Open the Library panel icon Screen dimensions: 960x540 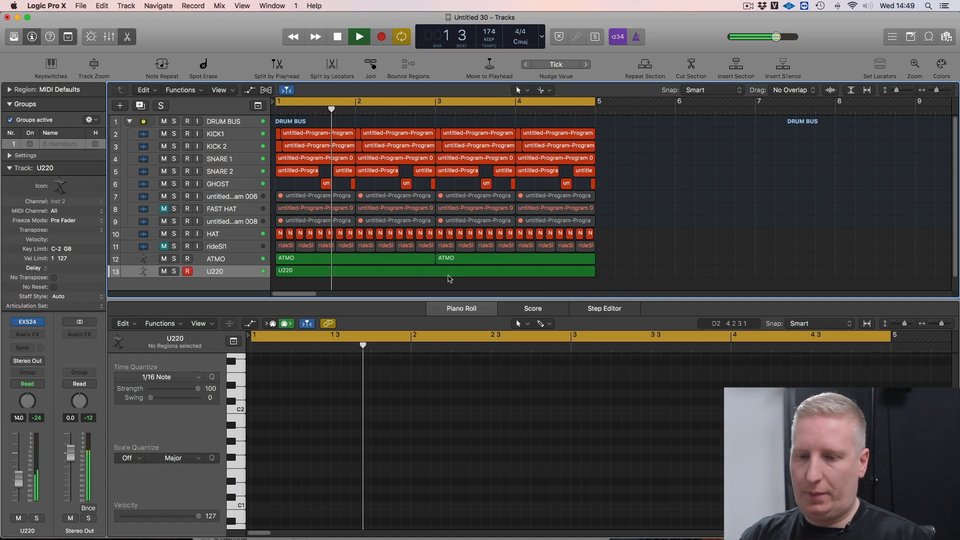13,37
